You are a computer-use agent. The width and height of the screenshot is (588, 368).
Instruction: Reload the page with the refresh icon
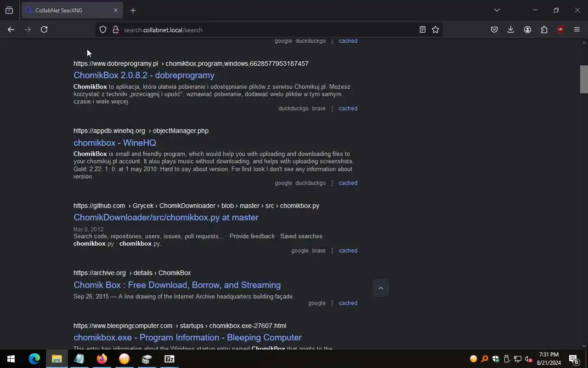pyautogui.click(x=44, y=29)
